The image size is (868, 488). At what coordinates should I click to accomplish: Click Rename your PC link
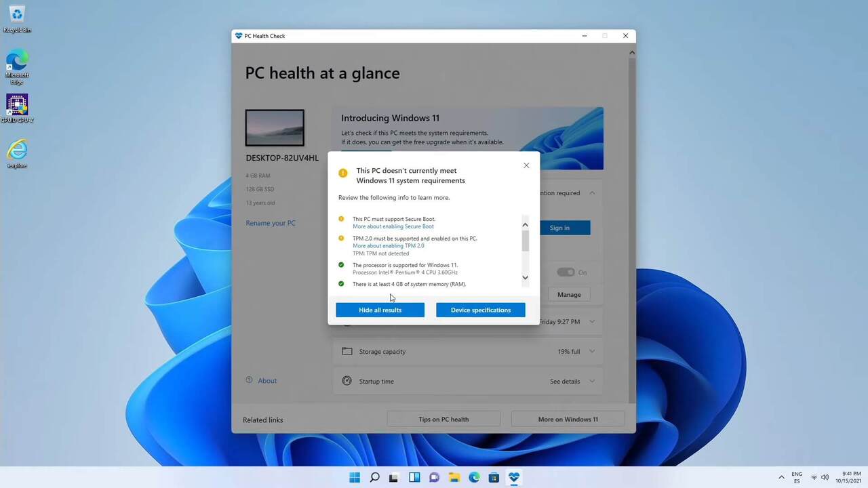pyautogui.click(x=271, y=223)
